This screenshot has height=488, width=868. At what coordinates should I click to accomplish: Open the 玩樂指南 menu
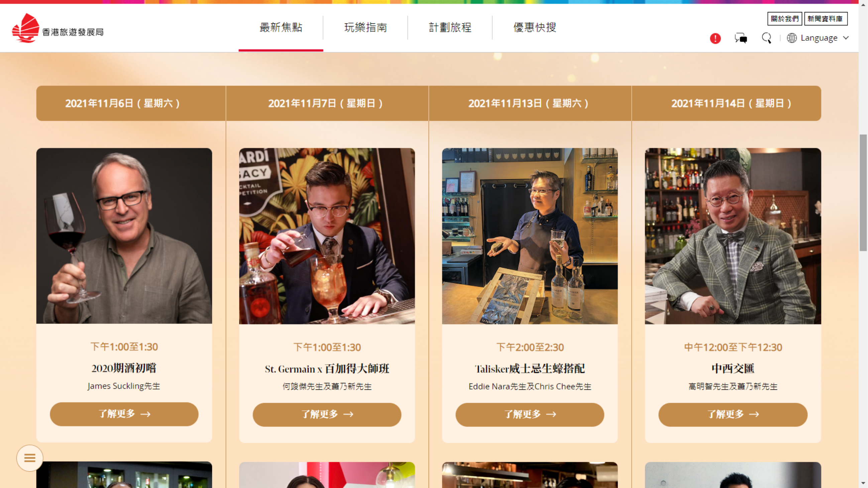point(365,28)
